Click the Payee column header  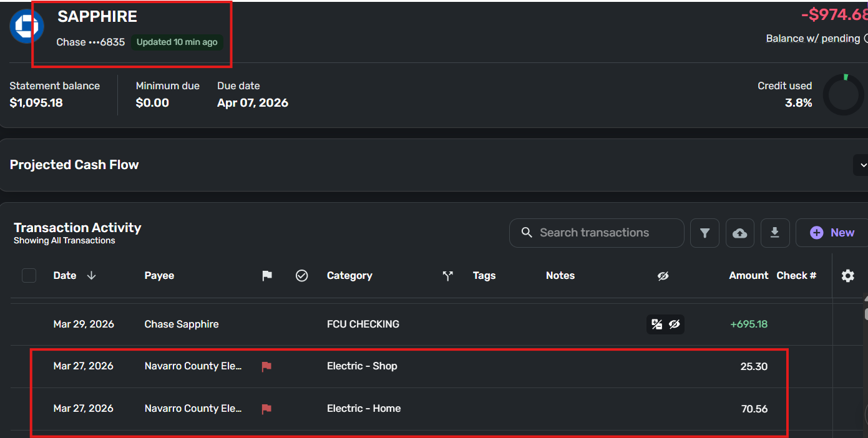(159, 276)
